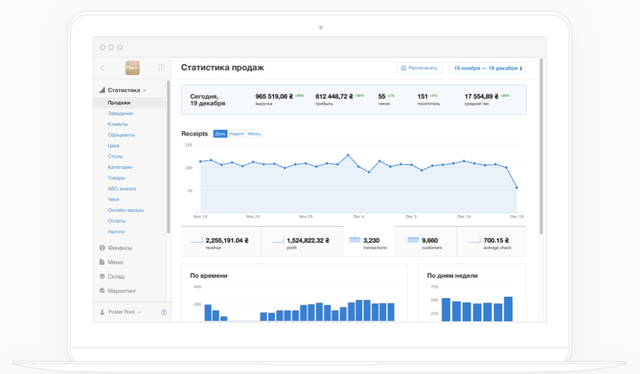Click the Распечатать print button

pyautogui.click(x=419, y=68)
